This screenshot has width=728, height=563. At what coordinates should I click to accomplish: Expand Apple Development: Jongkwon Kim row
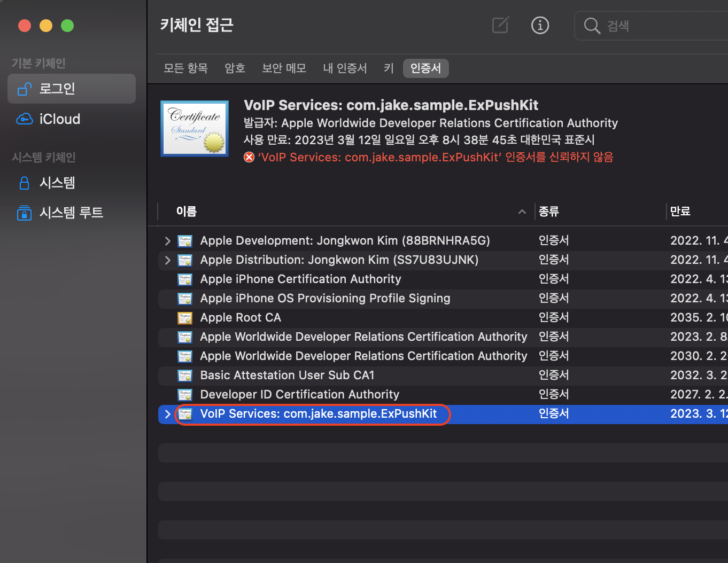click(168, 241)
